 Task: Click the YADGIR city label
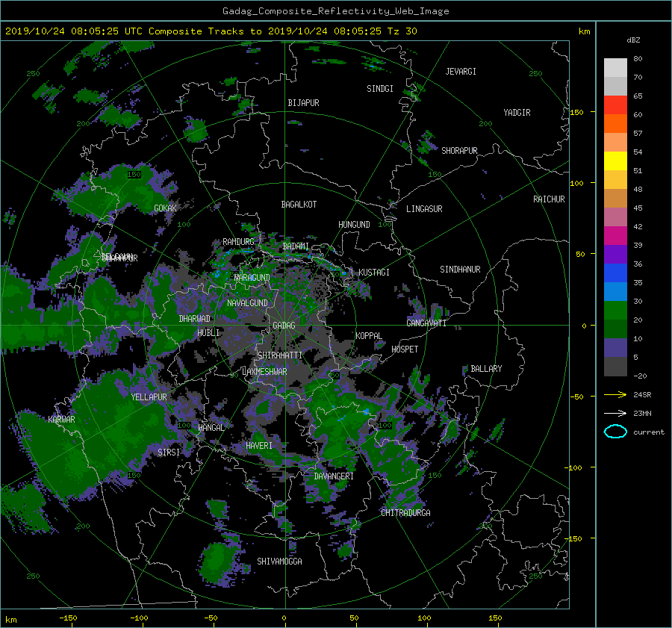pyautogui.click(x=517, y=113)
